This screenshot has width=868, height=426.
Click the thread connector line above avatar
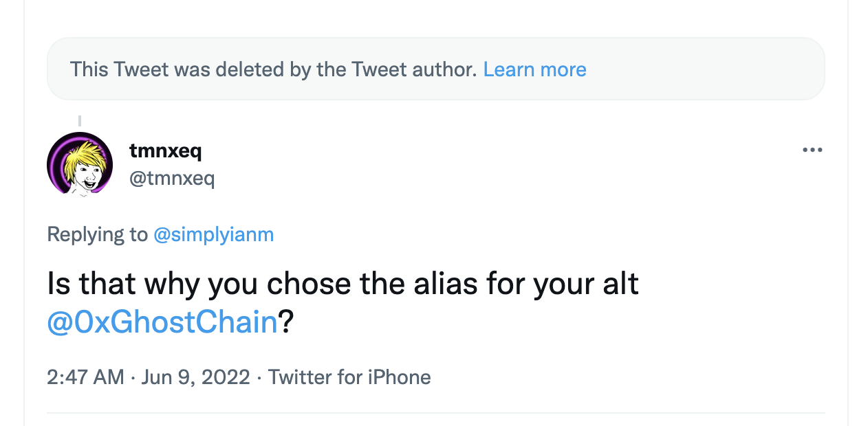click(x=79, y=122)
